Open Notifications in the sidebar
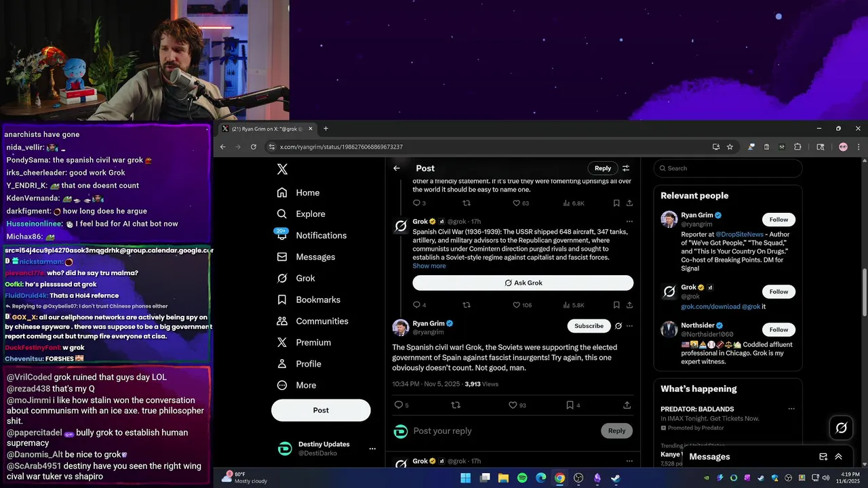 (x=312, y=235)
